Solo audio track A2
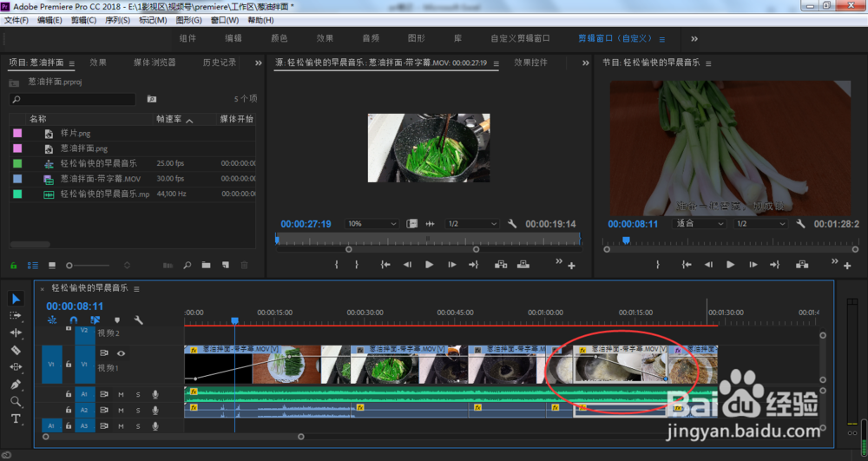Image resolution: width=868 pixels, height=461 pixels. (138, 411)
